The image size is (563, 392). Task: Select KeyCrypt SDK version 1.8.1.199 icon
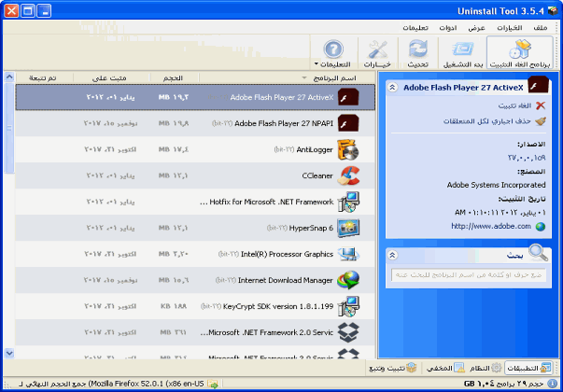(x=348, y=306)
